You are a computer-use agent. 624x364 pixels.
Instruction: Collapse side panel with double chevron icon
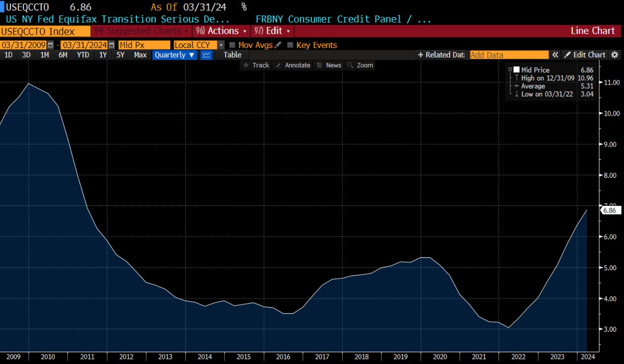pyautogui.click(x=555, y=55)
